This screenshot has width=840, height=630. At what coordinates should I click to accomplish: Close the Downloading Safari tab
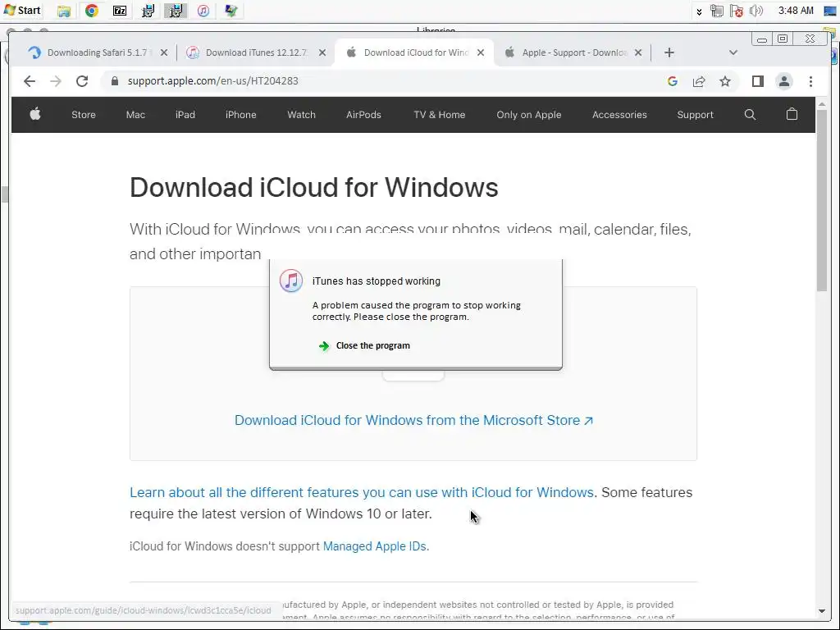coord(164,52)
